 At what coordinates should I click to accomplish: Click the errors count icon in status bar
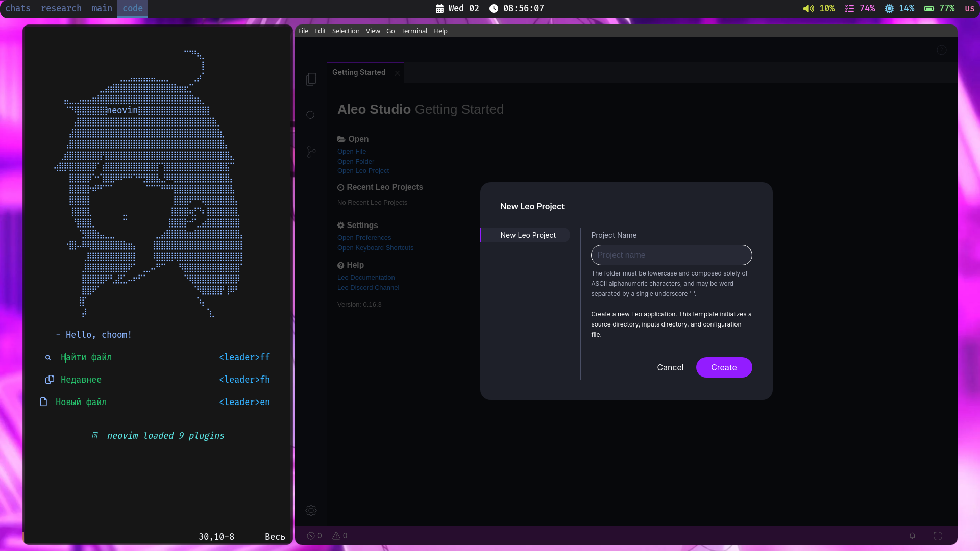(311, 536)
